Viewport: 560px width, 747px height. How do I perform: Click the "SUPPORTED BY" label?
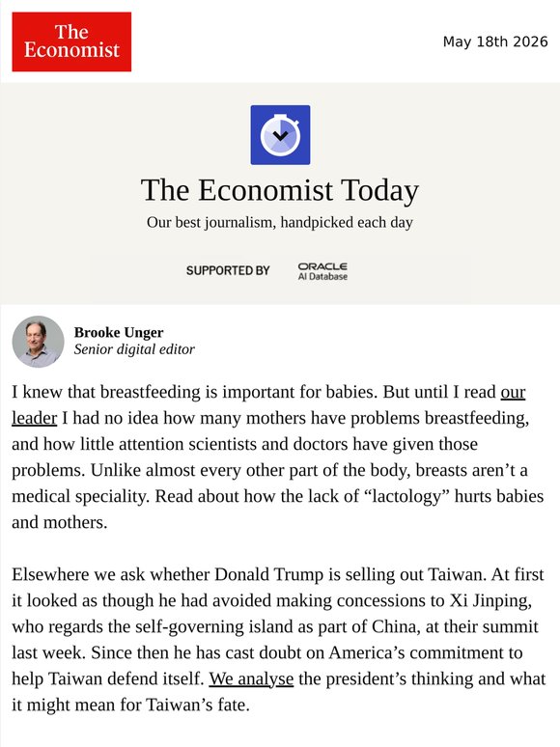(228, 270)
